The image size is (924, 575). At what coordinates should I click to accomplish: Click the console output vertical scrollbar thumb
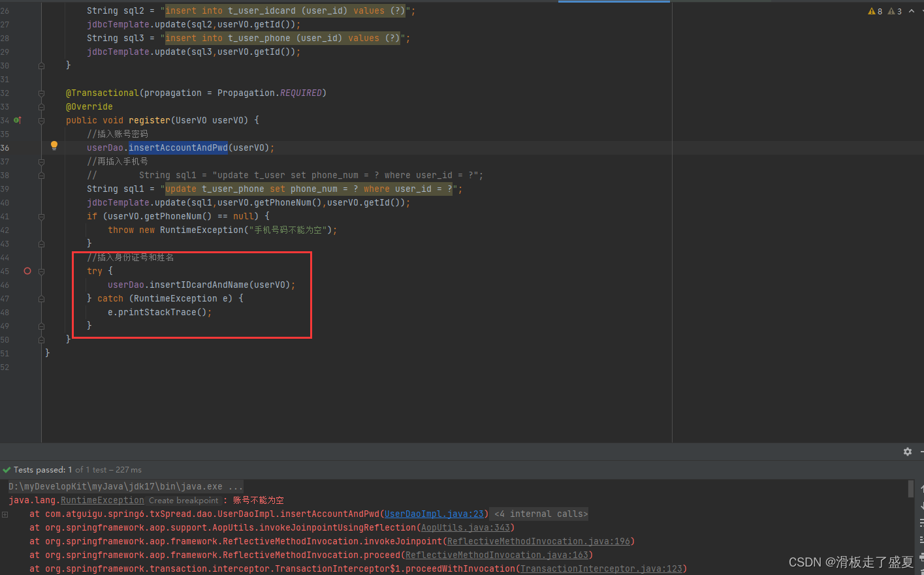click(x=910, y=490)
